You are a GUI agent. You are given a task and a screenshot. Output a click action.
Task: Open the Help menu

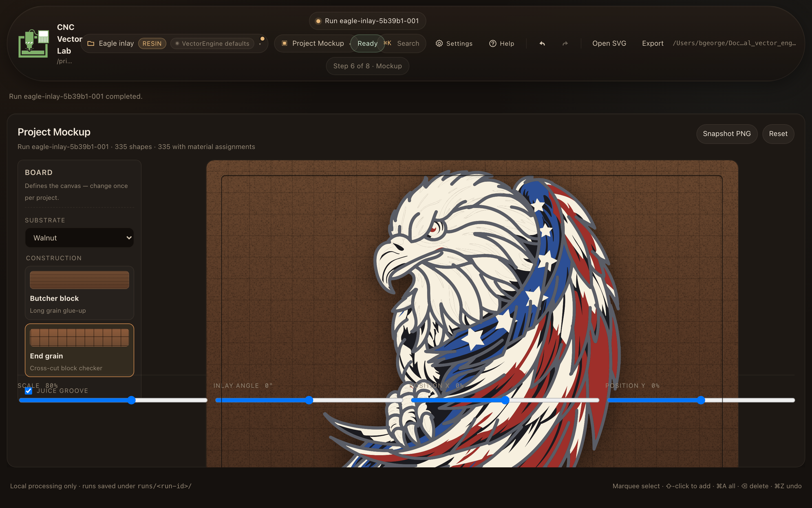(x=502, y=43)
